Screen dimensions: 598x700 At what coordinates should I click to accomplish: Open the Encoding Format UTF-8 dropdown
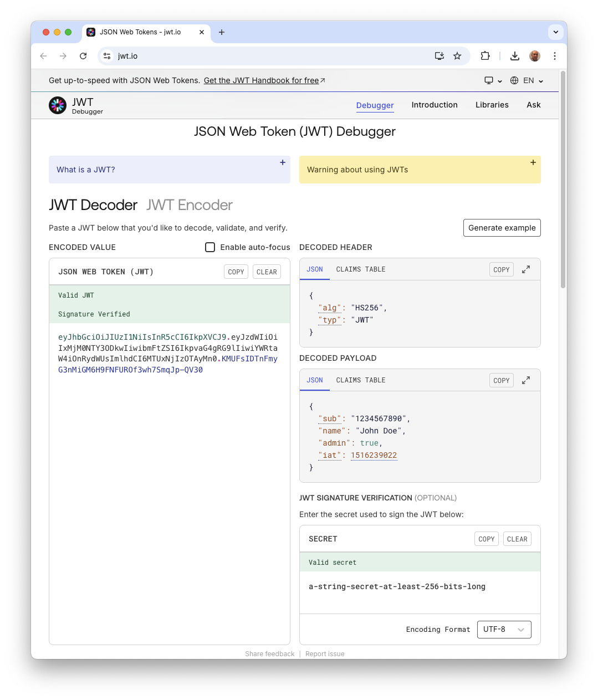[x=504, y=630]
